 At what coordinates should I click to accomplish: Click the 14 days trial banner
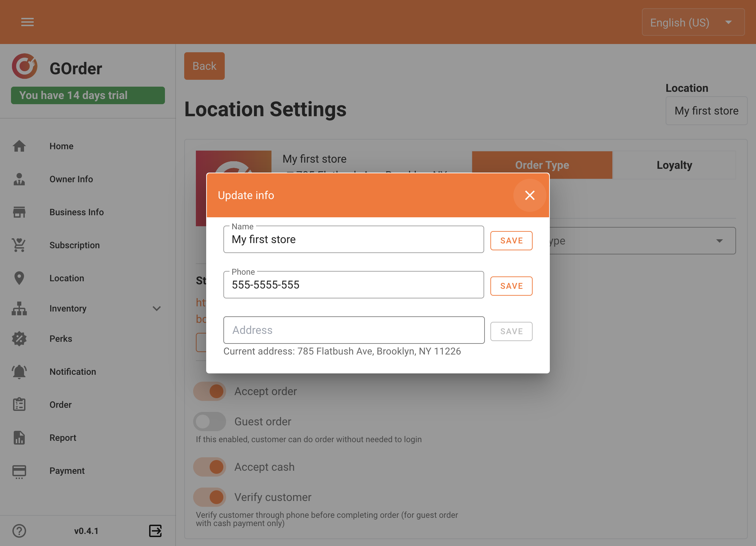pyautogui.click(x=88, y=95)
